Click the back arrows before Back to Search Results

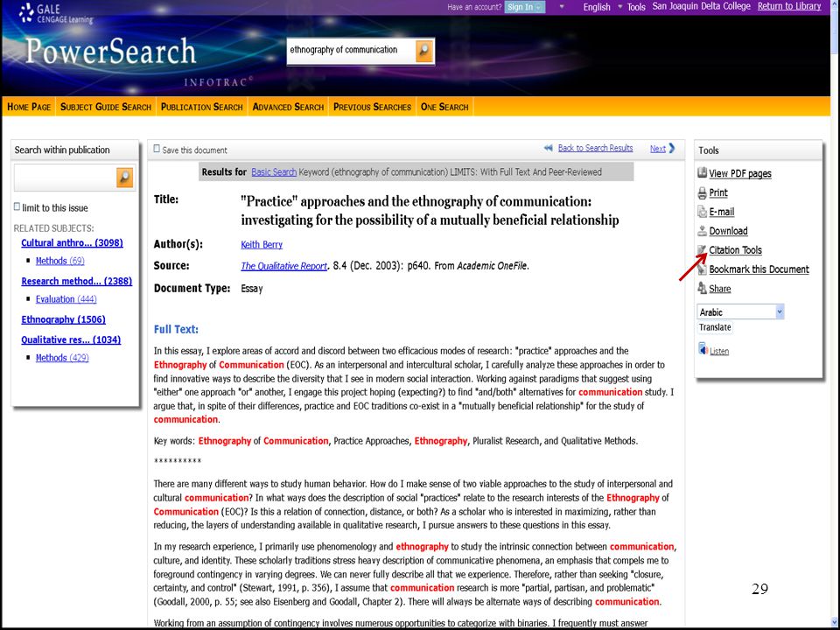tap(548, 149)
